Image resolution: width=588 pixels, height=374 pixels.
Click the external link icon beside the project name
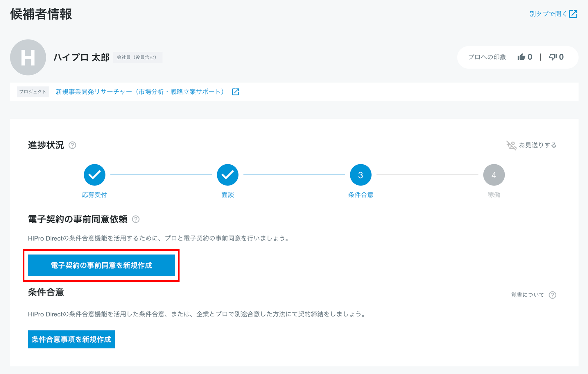pos(236,92)
